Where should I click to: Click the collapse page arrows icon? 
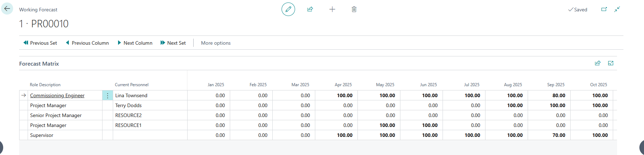click(x=617, y=9)
